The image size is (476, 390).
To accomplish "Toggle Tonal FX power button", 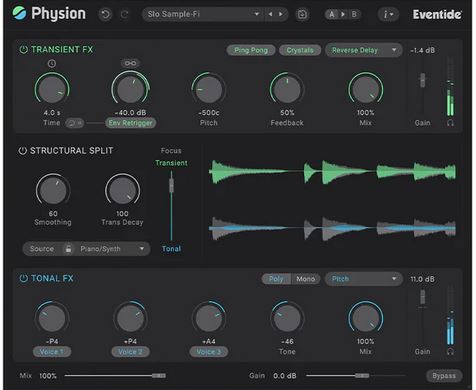I will [23, 278].
